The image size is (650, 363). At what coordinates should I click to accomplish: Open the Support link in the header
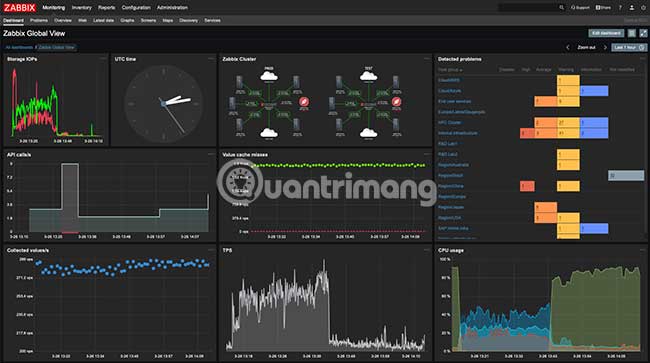tap(580, 7)
